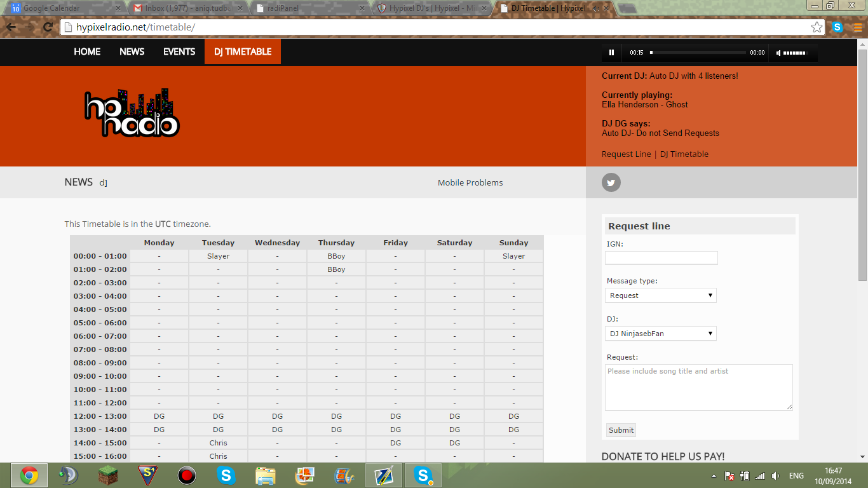The image size is (868, 488).
Task: Open File Explorer from the taskbar
Action: click(266, 475)
